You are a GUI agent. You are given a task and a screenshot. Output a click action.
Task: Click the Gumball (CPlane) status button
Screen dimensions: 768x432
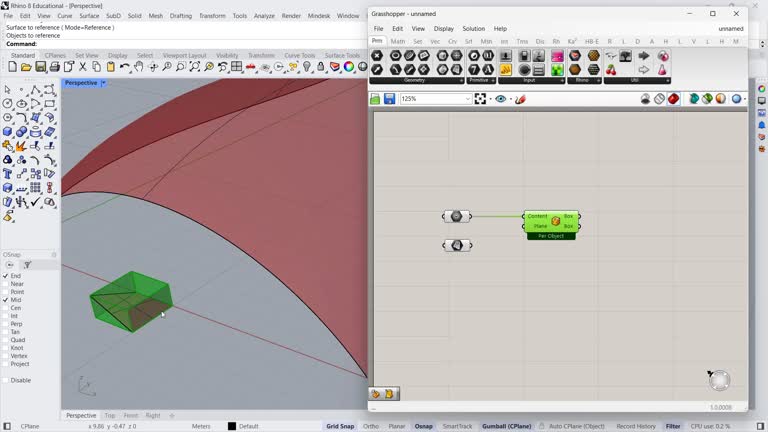[x=507, y=426]
